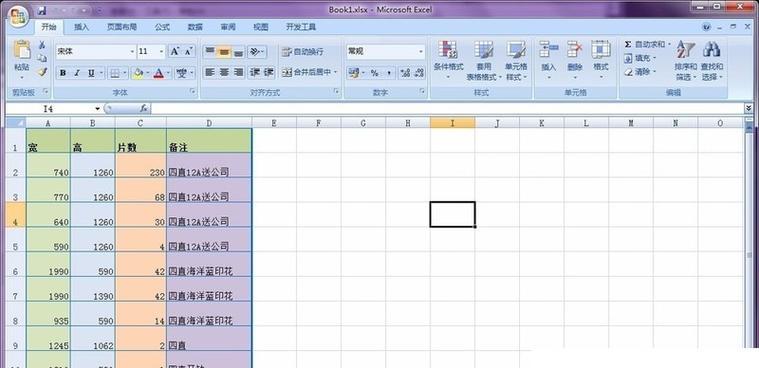Image resolution: width=759 pixels, height=368 pixels.
Task: Click the Name Box showing I4
Action: pyautogui.click(x=54, y=109)
